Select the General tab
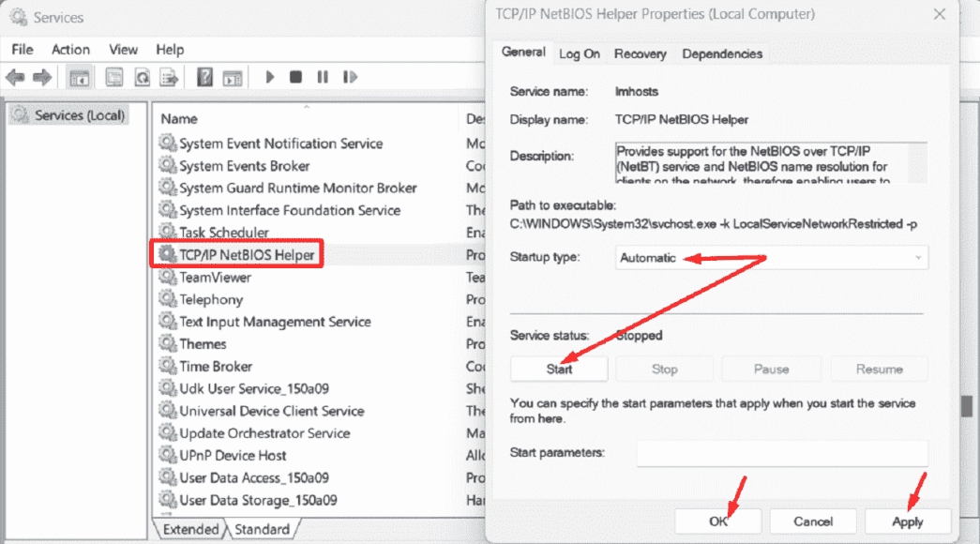The height and width of the screenshot is (544, 980). [x=523, y=52]
